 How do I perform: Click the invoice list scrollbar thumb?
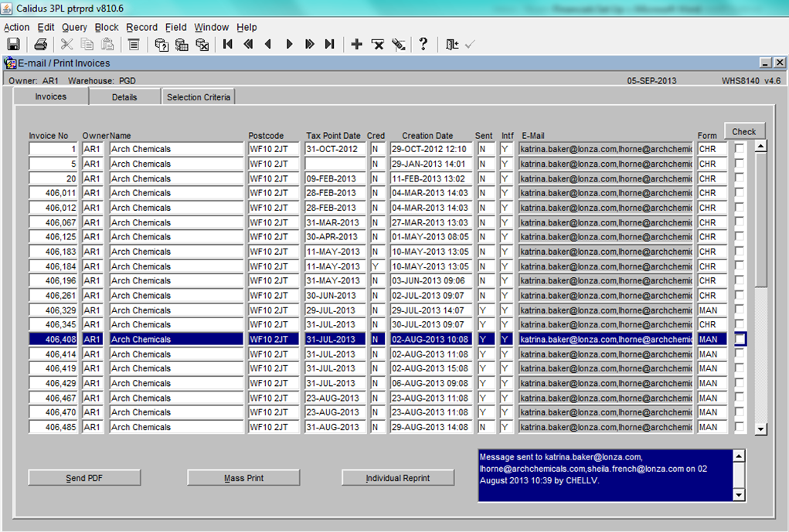click(x=761, y=219)
